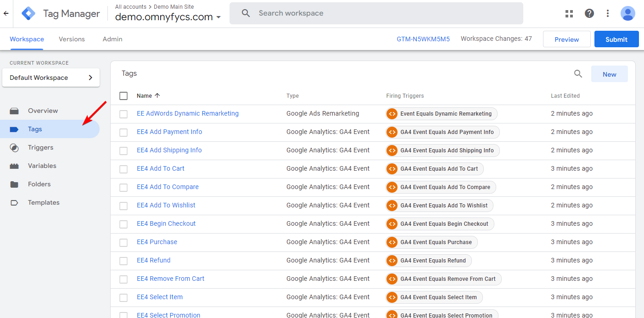This screenshot has width=644, height=318.
Task: Open the Google apps grid icon
Action: click(x=569, y=13)
